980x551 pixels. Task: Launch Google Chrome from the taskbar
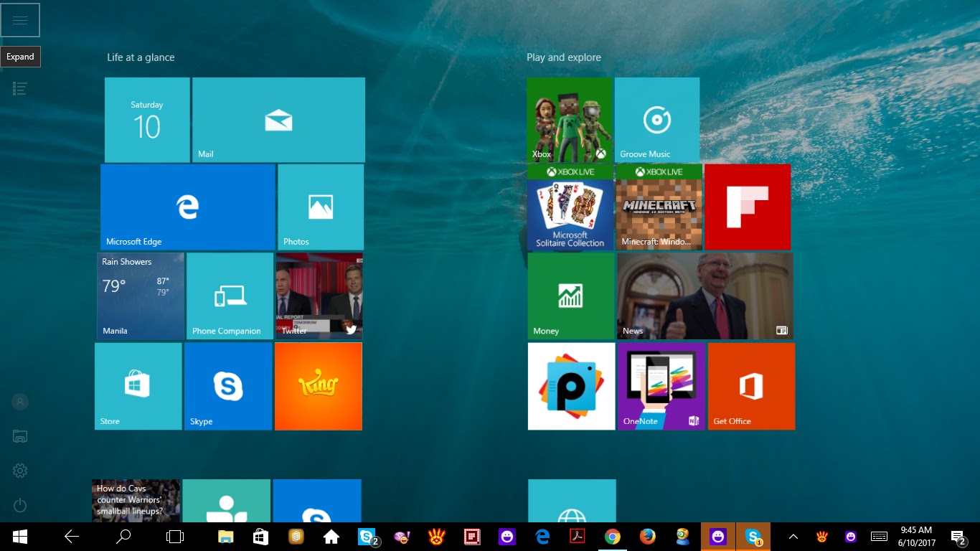pos(613,537)
